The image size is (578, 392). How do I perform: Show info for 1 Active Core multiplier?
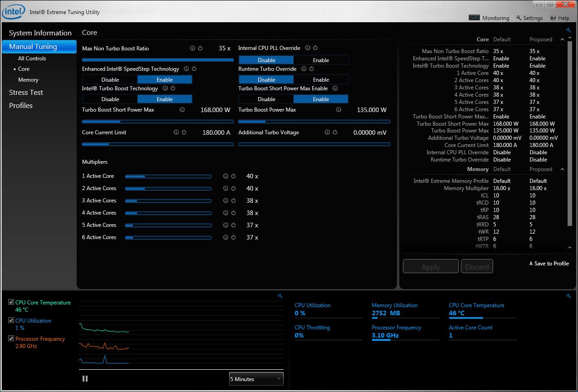tap(225, 176)
